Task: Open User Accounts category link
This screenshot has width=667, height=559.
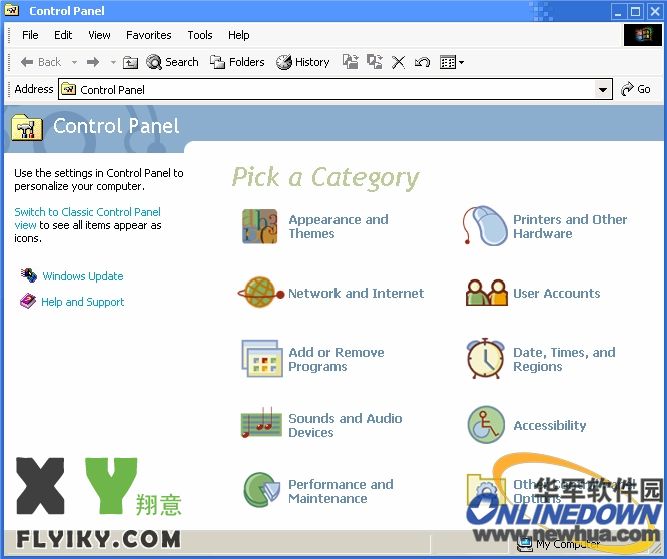Action: point(556,294)
